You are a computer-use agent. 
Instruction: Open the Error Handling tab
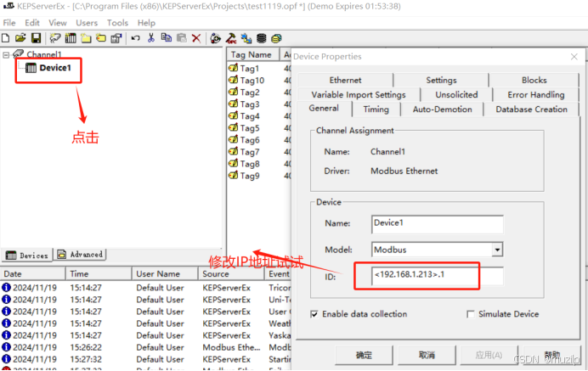(536, 95)
